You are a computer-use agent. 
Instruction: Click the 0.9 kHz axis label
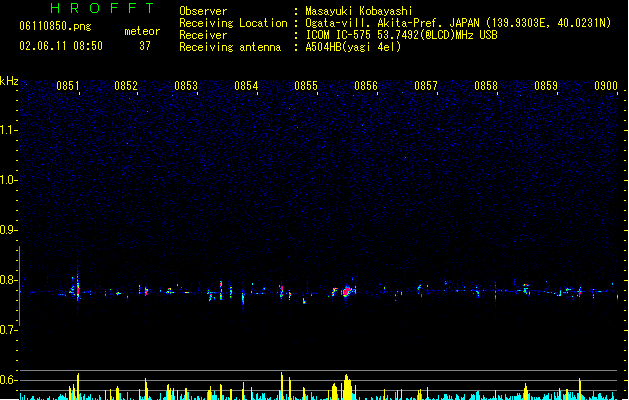(x=8, y=230)
